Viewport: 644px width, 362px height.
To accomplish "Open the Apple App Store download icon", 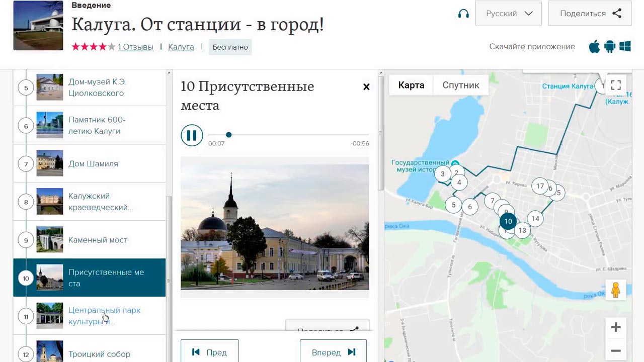I will [594, 47].
